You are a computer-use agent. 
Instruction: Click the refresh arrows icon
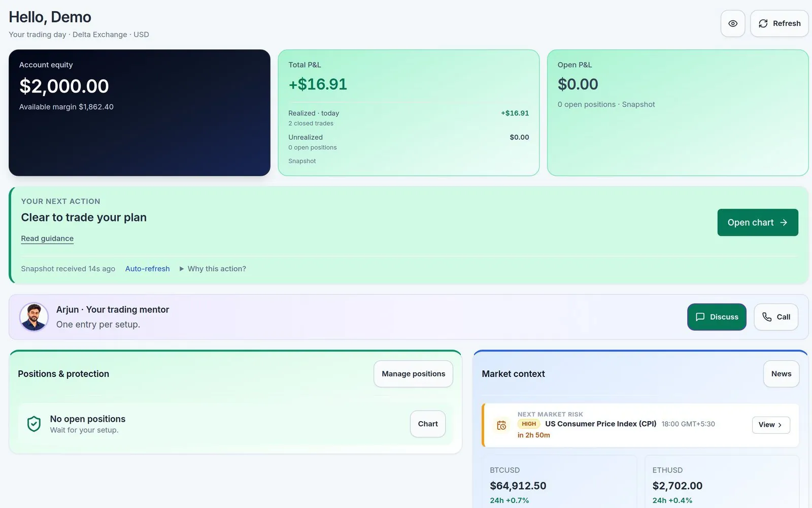763,23
